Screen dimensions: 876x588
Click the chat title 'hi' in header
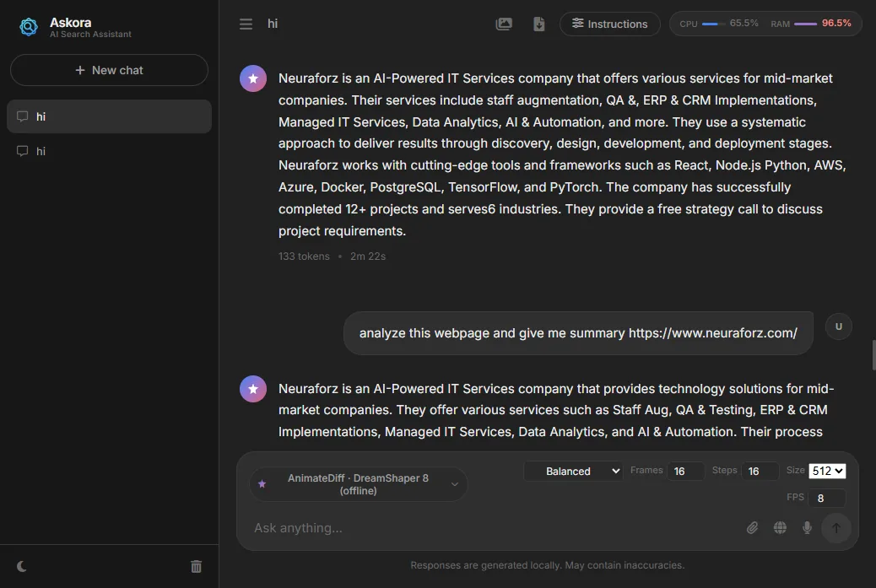[273, 24]
